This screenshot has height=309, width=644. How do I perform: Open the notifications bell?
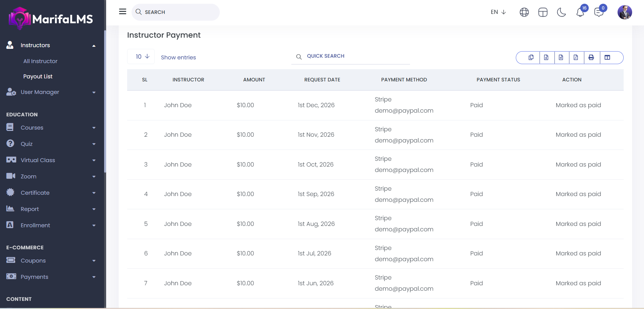(x=580, y=13)
